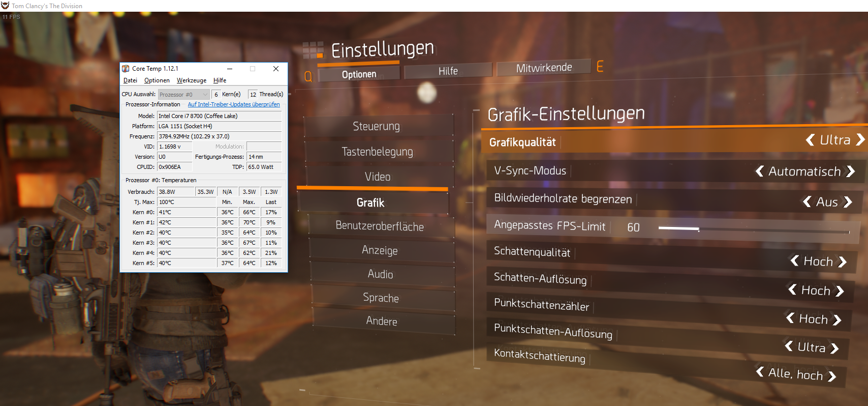Switch to the Optionen tab
Viewport: 868px width, 406px height.
359,74
